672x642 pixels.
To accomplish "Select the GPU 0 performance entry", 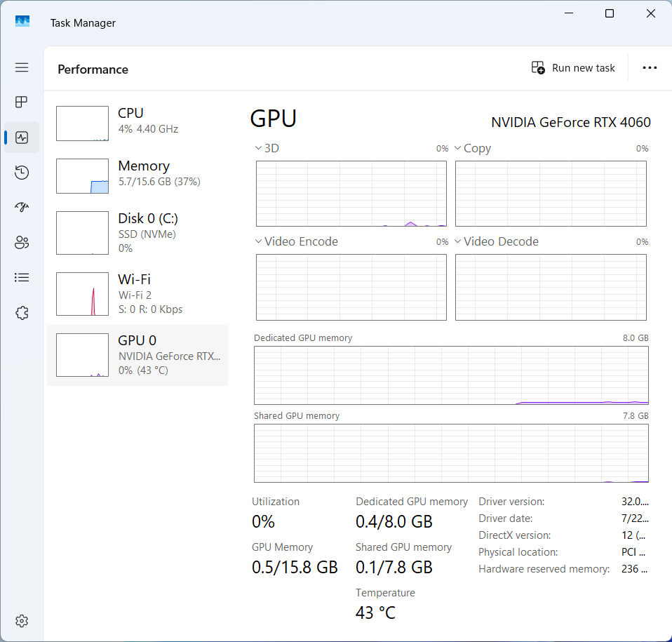I will 137,355.
